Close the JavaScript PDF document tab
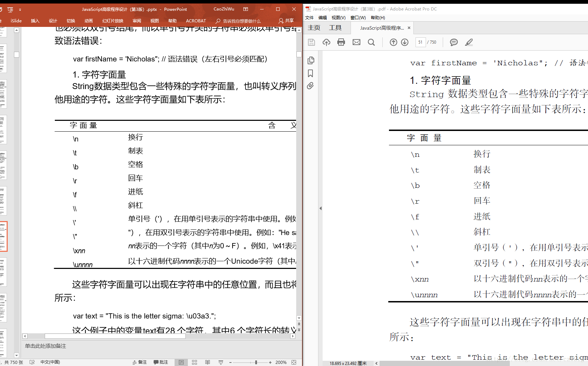 click(409, 28)
